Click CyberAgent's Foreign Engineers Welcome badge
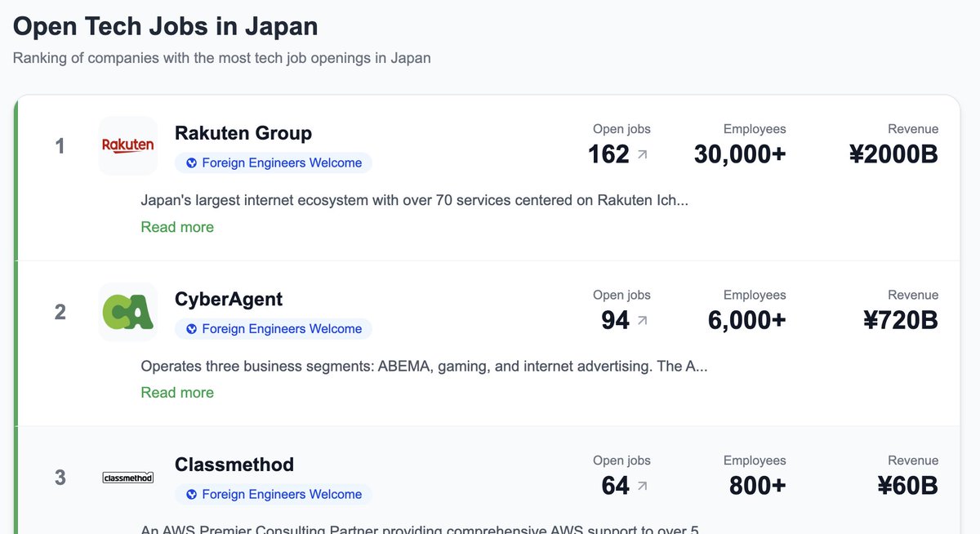Screen dimensions: 980x534 274,328
